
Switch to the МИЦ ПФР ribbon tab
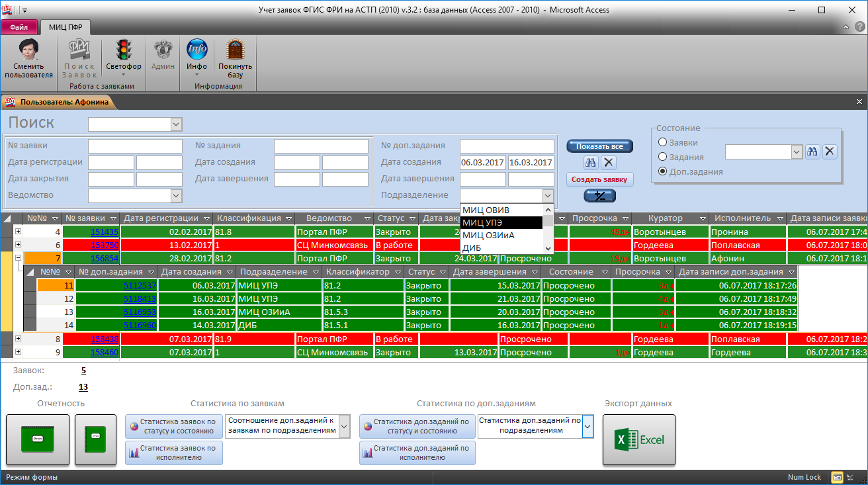pyautogui.click(x=65, y=27)
